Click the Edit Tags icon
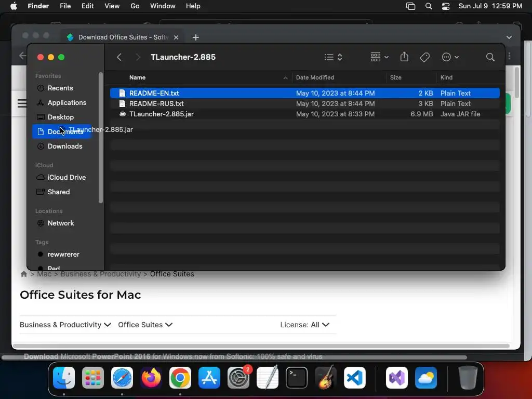The height and width of the screenshot is (399, 532). coord(424,57)
